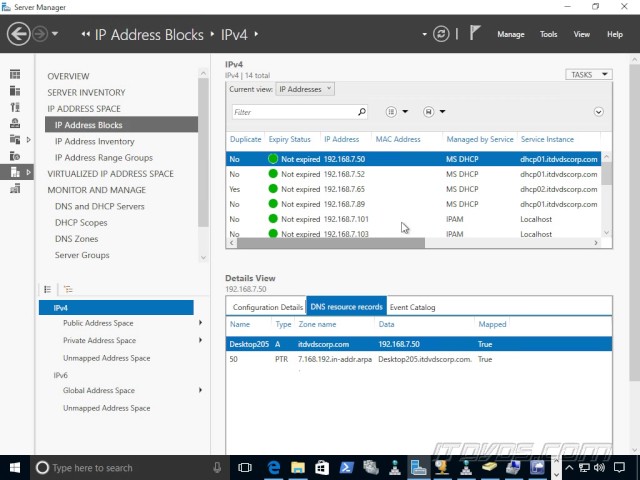
Task: Open VIRTUALIZED IP ADDRESS SPACE
Action: 110,174
